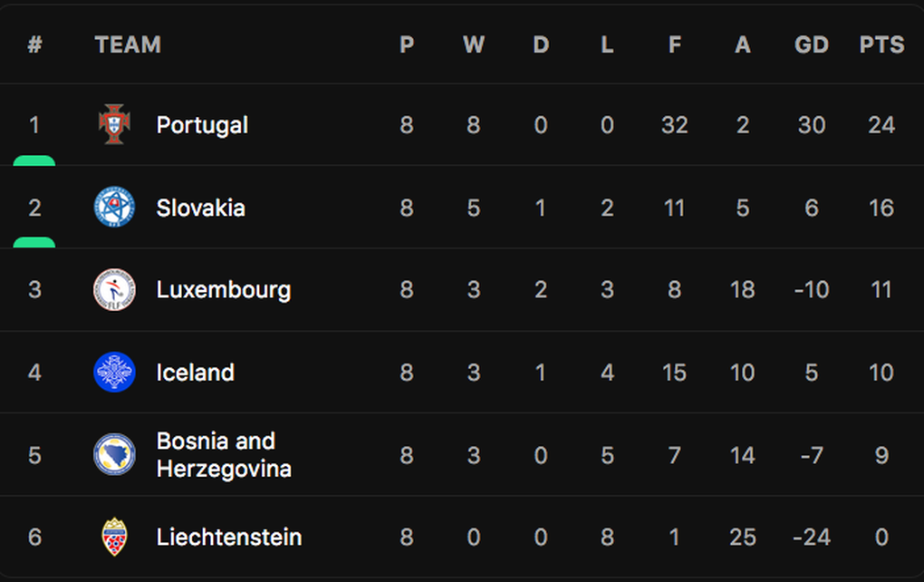Select the Luxembourg team name
The width and height of the screenshot is (924, 582).
tap(223, 290)
